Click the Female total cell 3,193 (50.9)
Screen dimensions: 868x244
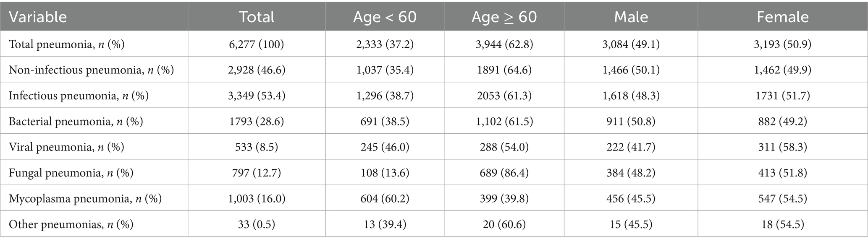[782, 44]
